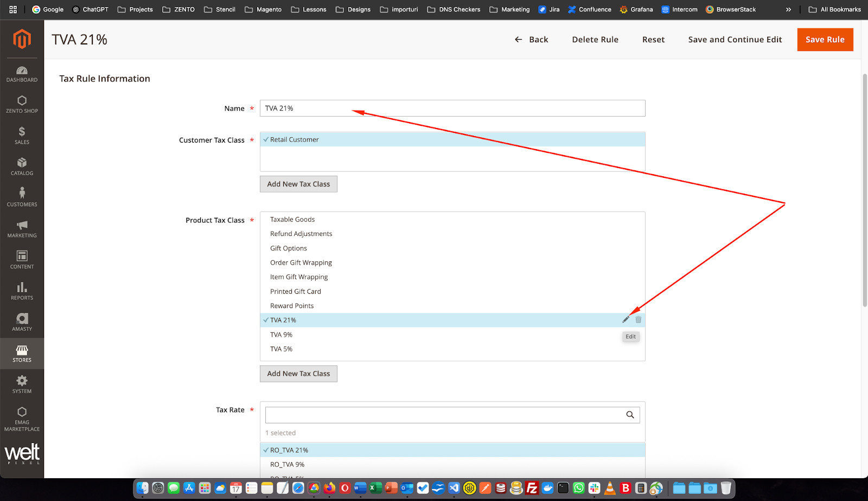The width and height of the screenshot is (868, 501).
Task: Open the Marketing megaphone menu
Action: pyautogui.click(x=22, y=229)
